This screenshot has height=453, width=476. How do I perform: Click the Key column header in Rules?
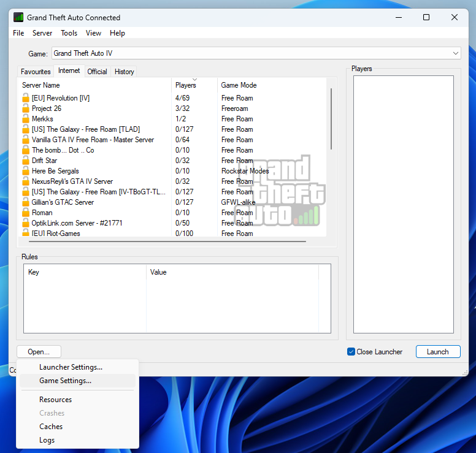85,272
